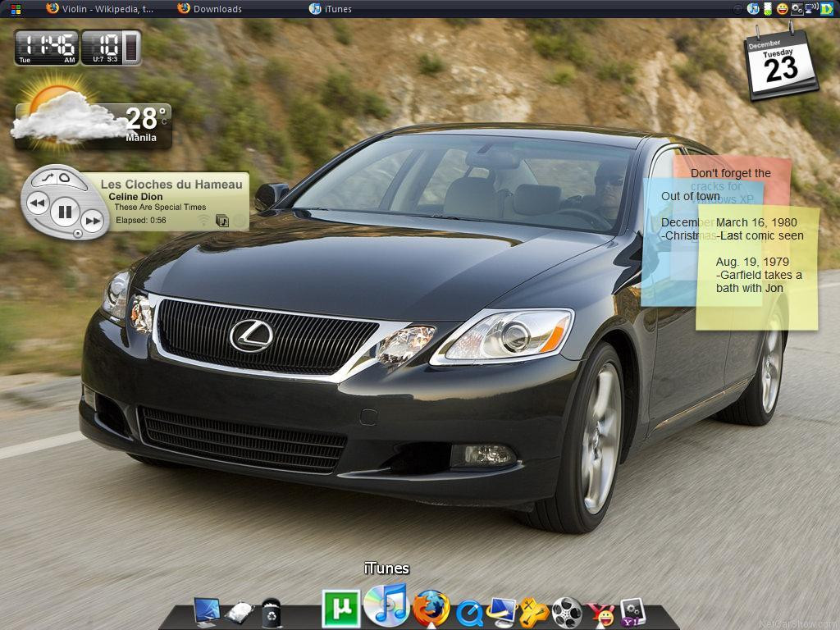Open Yahoo Messenger smiley tray icon
Screen dimensions: 840x630
point(782,8)
